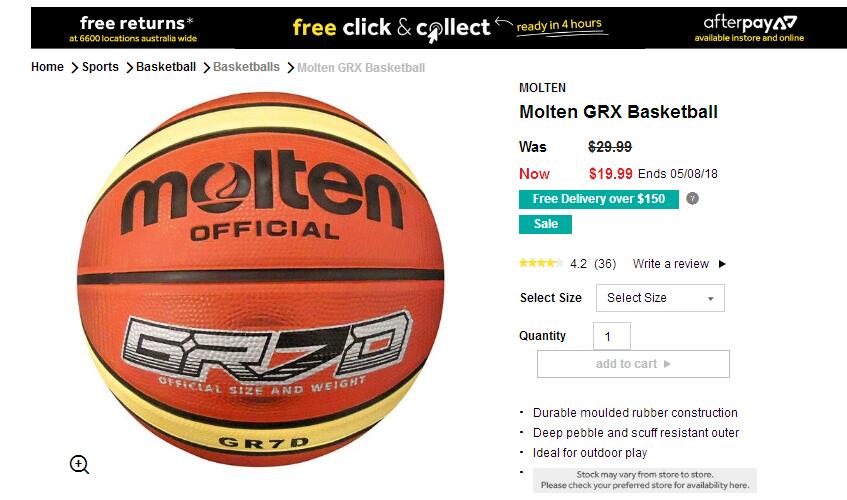Click the Molten basketball product image
Image resolution: width=847 pixels, height=500 pixels.
click(260, 279)
